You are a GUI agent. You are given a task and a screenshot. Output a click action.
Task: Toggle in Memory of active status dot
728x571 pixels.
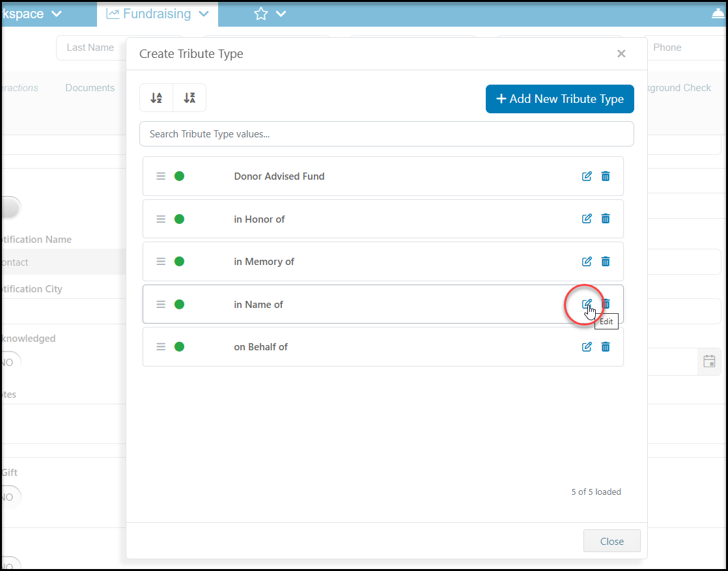(179, 261)
